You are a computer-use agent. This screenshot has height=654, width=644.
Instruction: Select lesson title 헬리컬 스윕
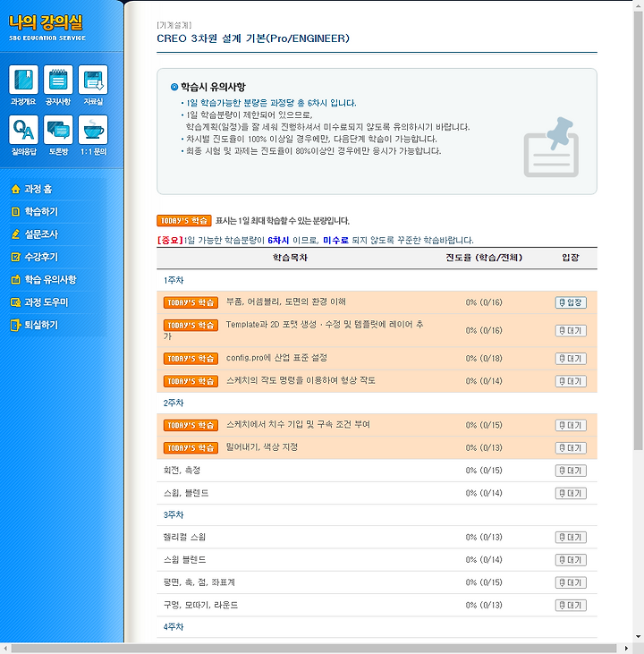point(184,537)
